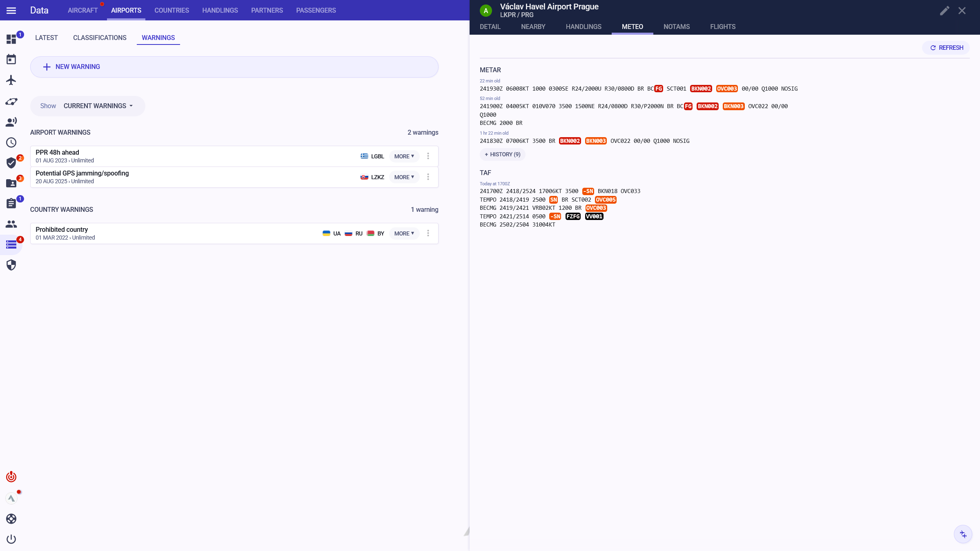Switch to the NOTAMS tab

point(676,27)
